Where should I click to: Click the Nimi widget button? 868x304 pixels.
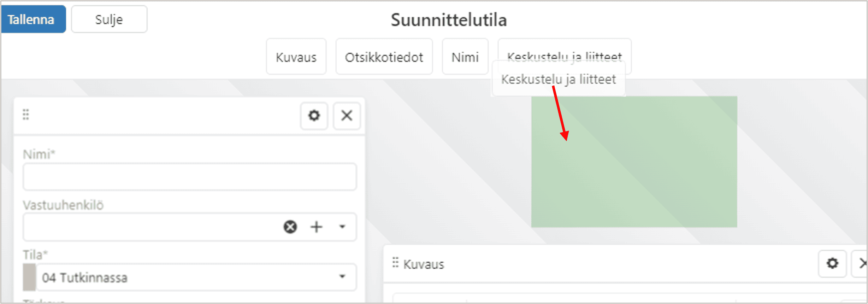[465, 57]
